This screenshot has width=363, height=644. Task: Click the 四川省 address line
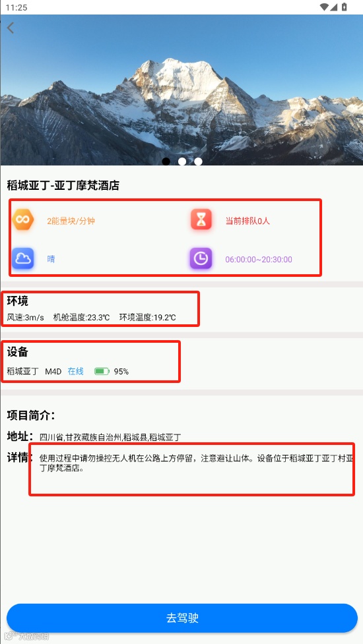click(x=110, y=438)
